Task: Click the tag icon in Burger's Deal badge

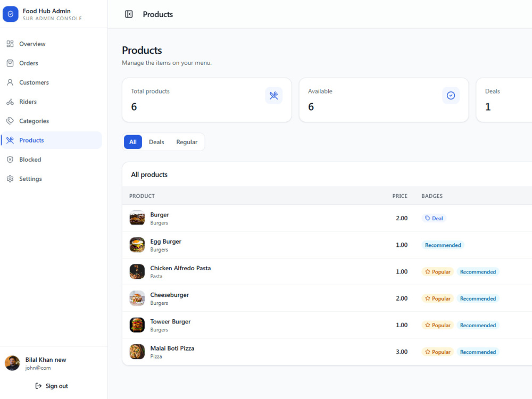Action: pos(428,218)
